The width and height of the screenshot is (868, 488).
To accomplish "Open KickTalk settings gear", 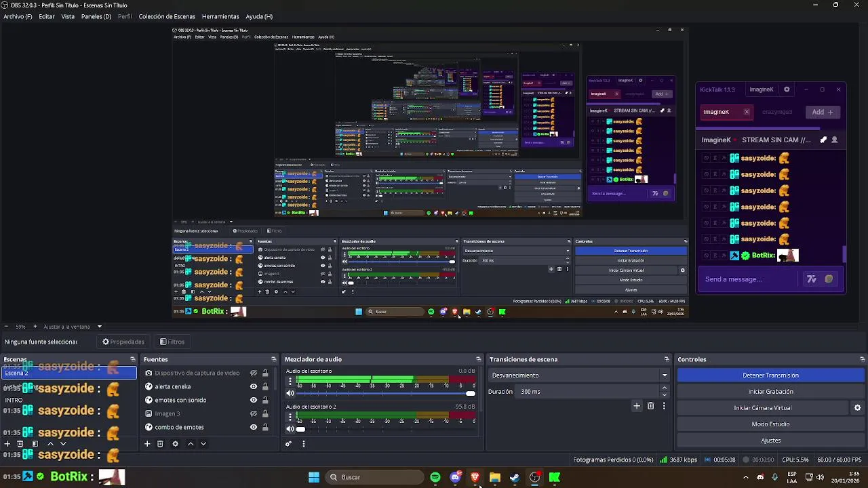I will click(x=787, y=89).
